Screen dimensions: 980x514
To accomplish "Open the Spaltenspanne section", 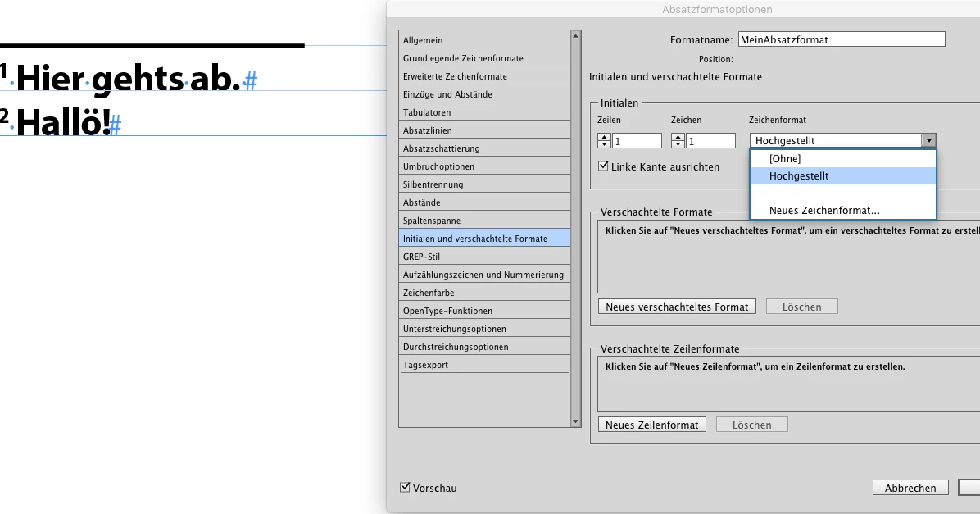I will 484,221.
